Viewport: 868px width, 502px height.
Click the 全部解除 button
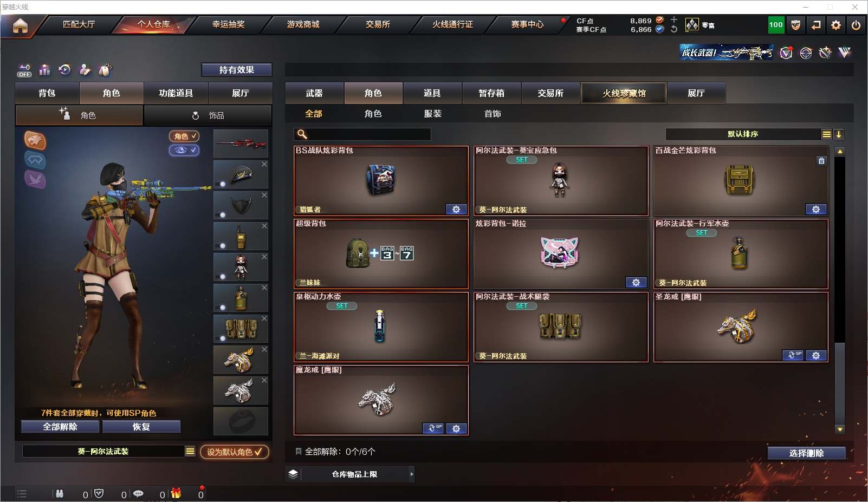60,427
